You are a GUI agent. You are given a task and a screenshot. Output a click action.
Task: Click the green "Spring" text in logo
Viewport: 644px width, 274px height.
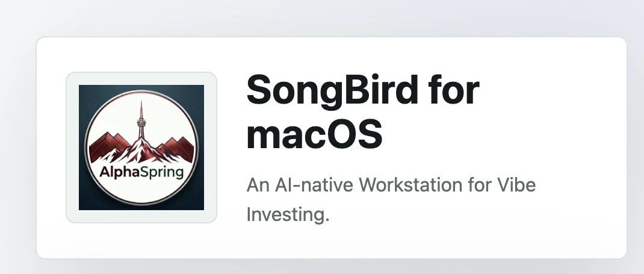[x=162, y=173]
